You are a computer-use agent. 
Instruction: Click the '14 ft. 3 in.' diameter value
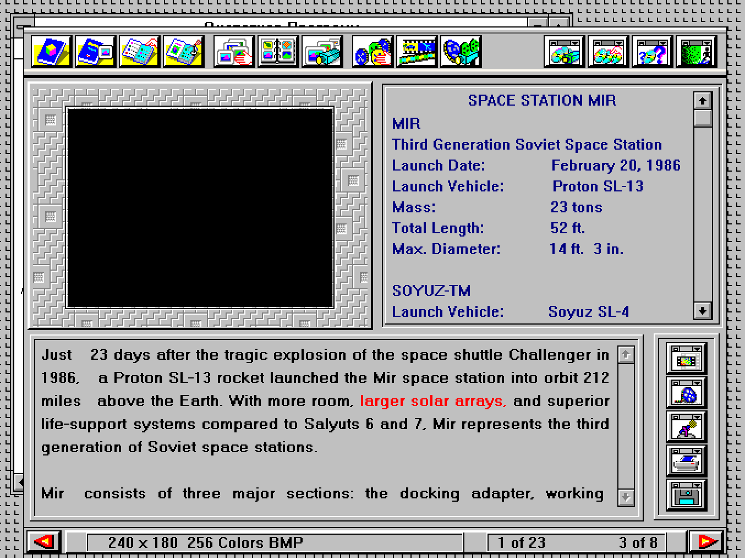pyautogui.click(x=587, y=249)
